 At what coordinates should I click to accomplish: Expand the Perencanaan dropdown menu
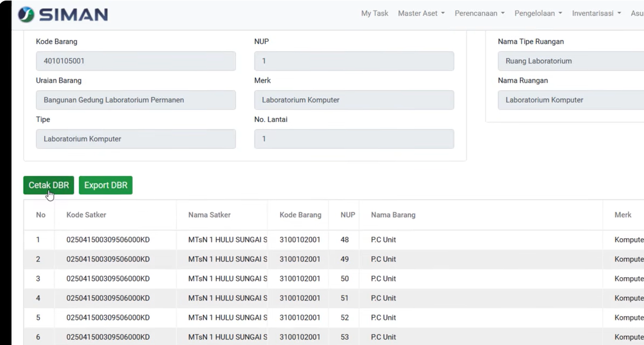pos(479,13)
